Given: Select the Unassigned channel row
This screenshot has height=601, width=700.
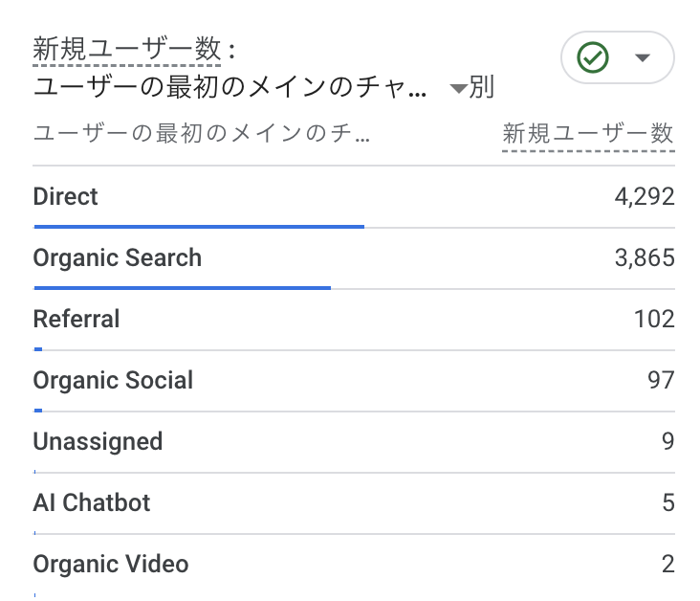Looking at the screenshot, I should (x=98, y=441).
